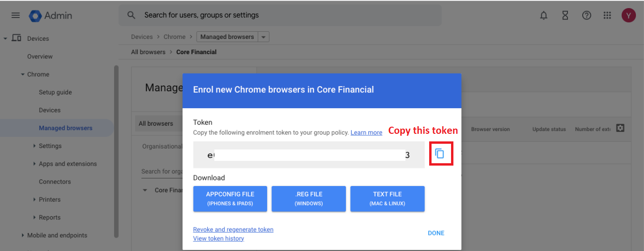Viewport: 644px width, 251px height.
Task: Open the Y account avatar
Action: coord(629,15)
